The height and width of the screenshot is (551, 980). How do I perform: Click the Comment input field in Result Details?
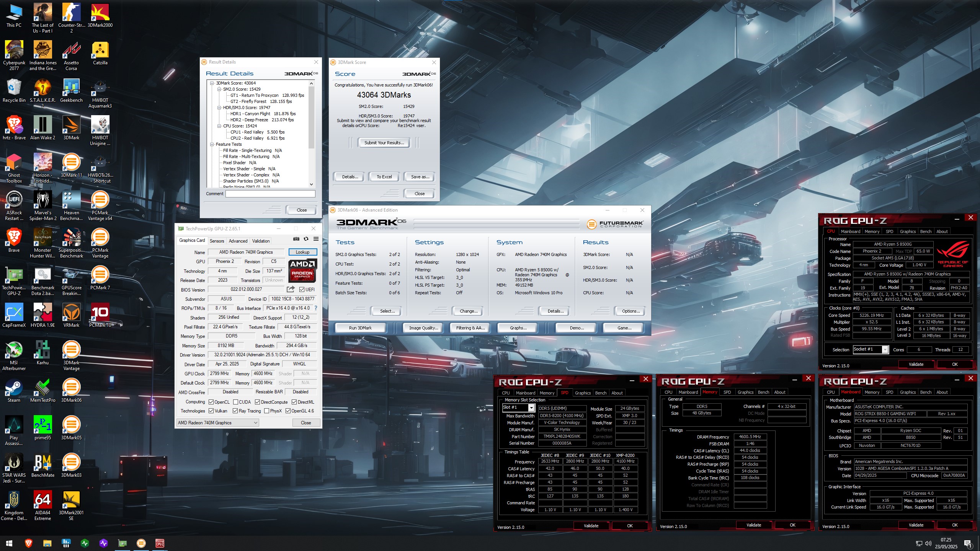click(270, 194)
